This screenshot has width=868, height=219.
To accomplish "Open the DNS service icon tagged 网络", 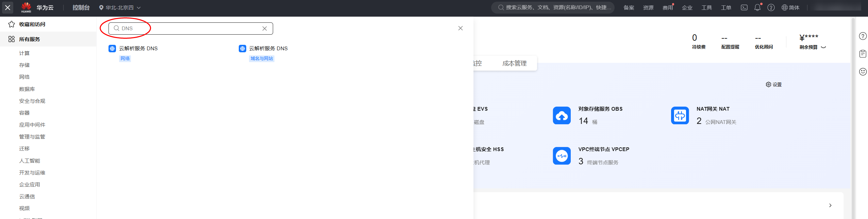I will click(x=112, y=49).
